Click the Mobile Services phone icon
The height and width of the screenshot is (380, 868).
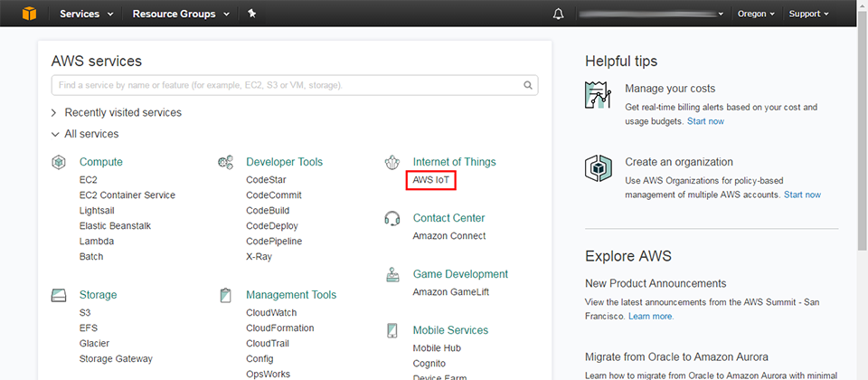pos(392,331)
